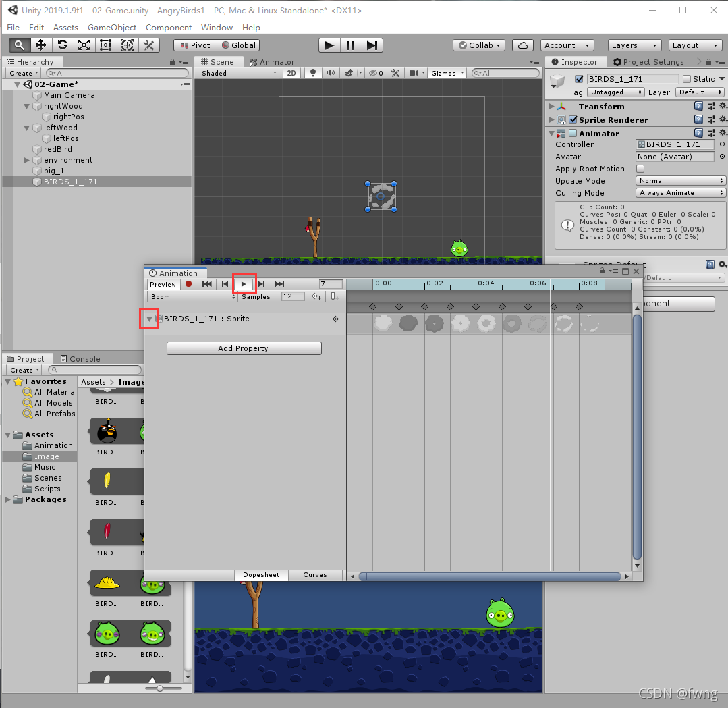Select the Rect tool
The height and width of the screenshot is (708, 728).
tap(105, 45)
